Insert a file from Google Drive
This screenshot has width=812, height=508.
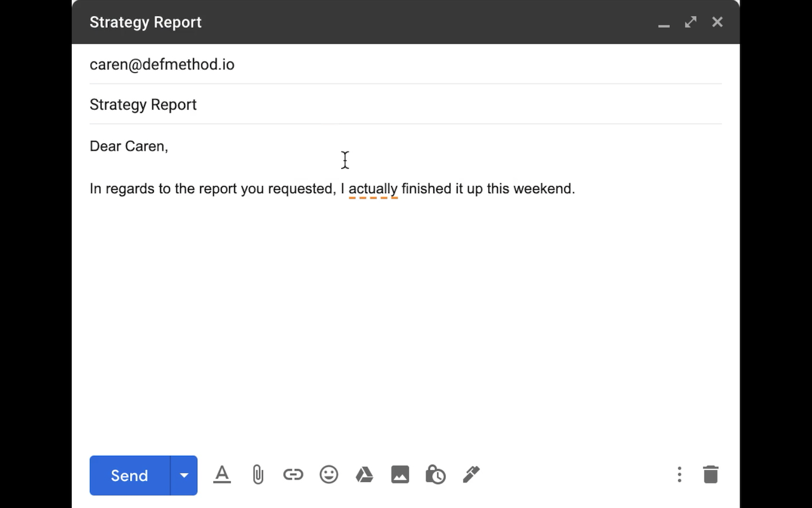(364, 474)
